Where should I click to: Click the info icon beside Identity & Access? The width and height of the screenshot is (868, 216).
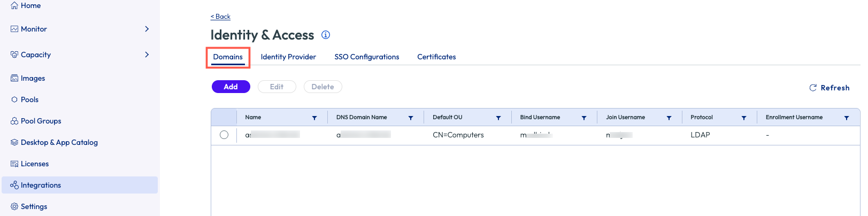click(325, 35)
